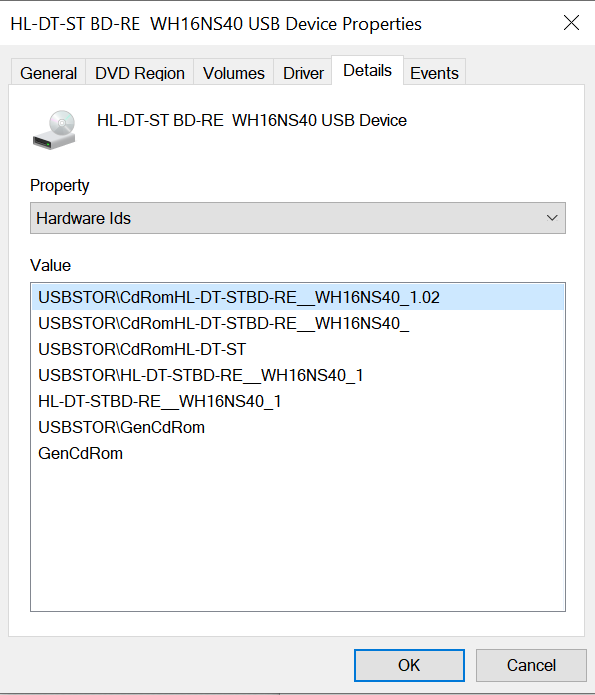Close the Device Properties dialog
This screenshot has width=595, height=695.
[x=572, y=23]
